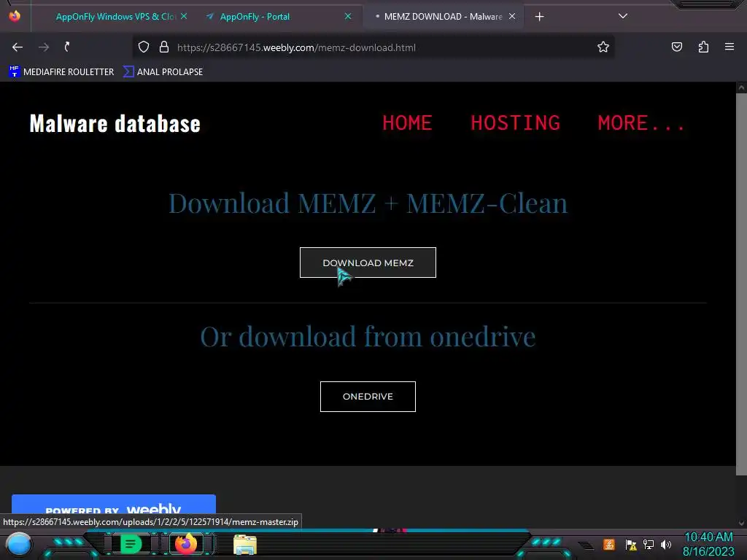747x560 pixels.
Task: Open the Start orb on taskbar
Action: [19, 544]
